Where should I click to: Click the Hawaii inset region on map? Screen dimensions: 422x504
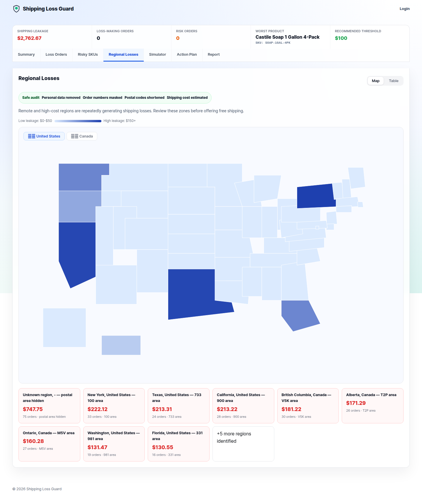[x=121, y=345]
